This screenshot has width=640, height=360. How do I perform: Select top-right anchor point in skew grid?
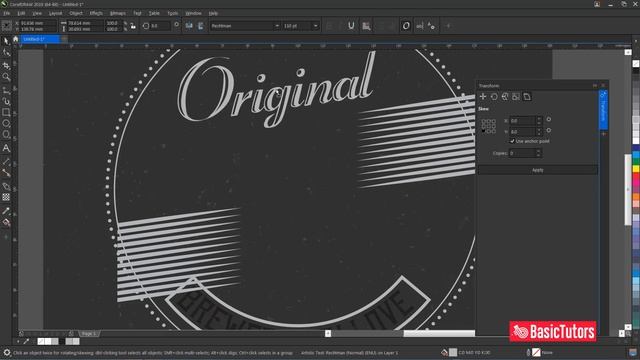click(x=493, y=121)
